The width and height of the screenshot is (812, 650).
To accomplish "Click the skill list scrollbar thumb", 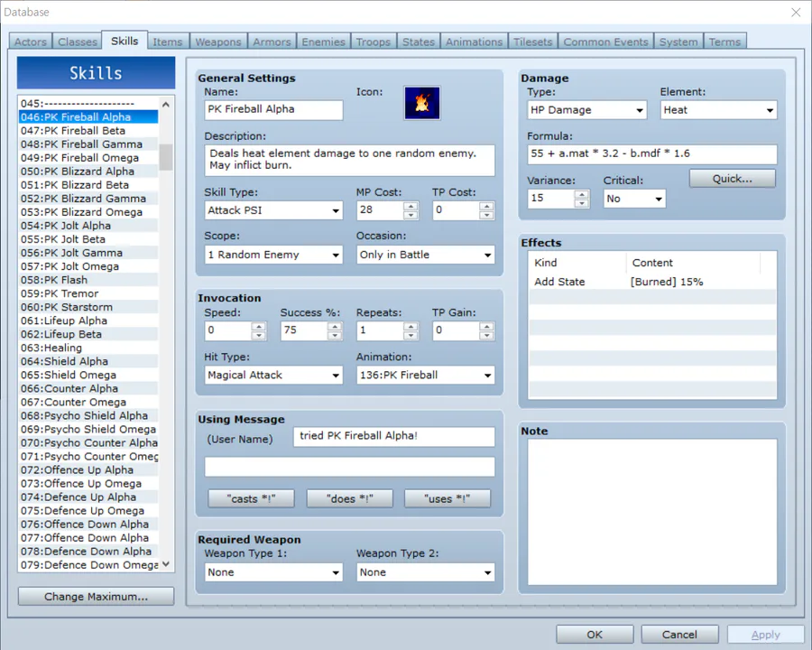I will 166,157.
